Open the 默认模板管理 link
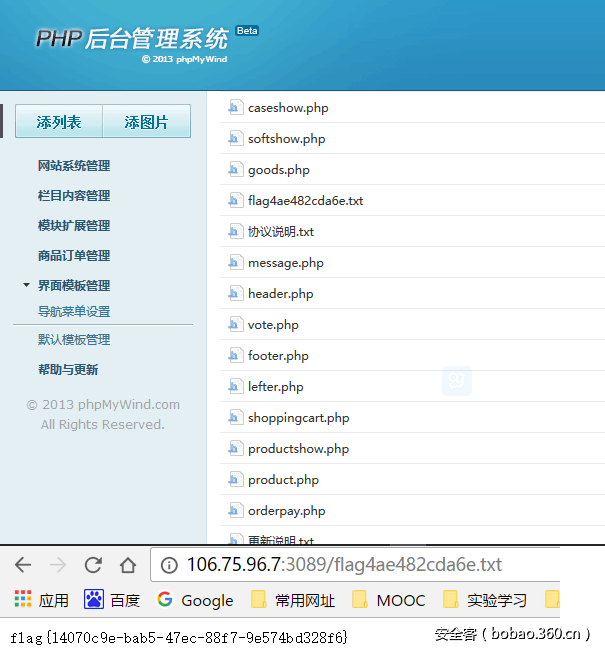This screenshot has height=652, width=605. pyautogui.click(x=74, y=340)
